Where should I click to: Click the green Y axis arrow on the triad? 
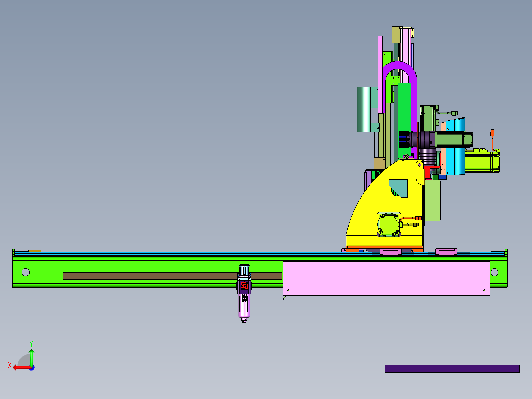(x=31, y=356)
